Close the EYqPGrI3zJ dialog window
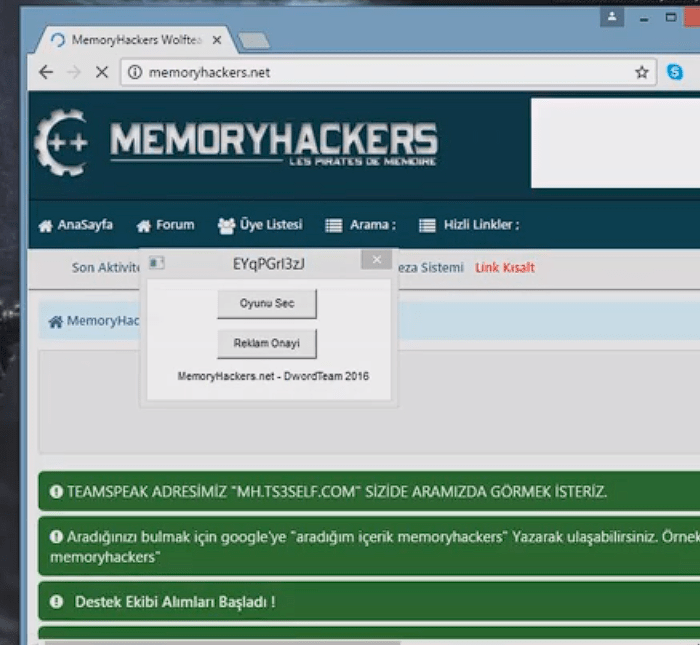 [x=376, y=259]
